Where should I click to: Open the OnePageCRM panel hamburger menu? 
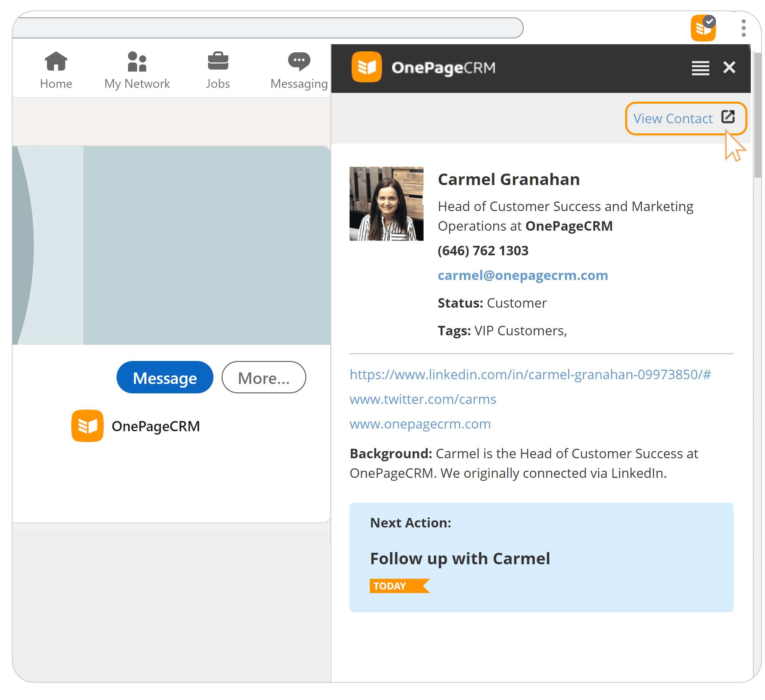click(700, 68)
